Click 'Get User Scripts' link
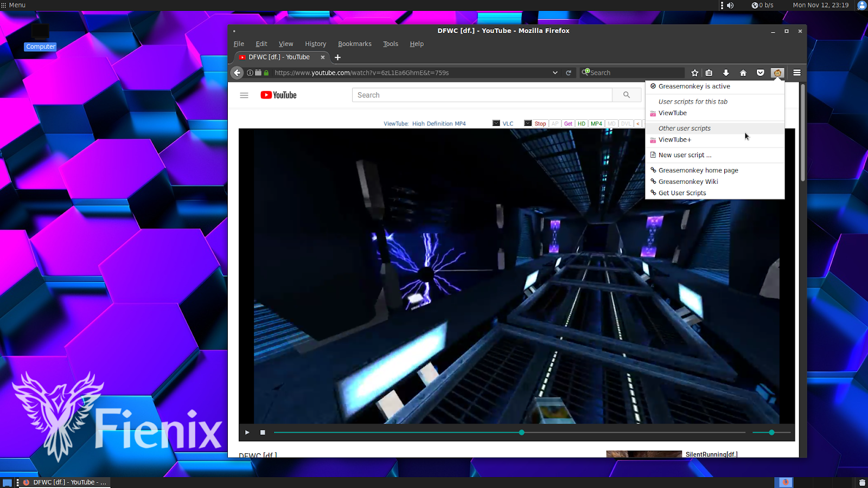The height and width of the screenshot is (488, 868). pyautogui.click(x=682, y=192)
